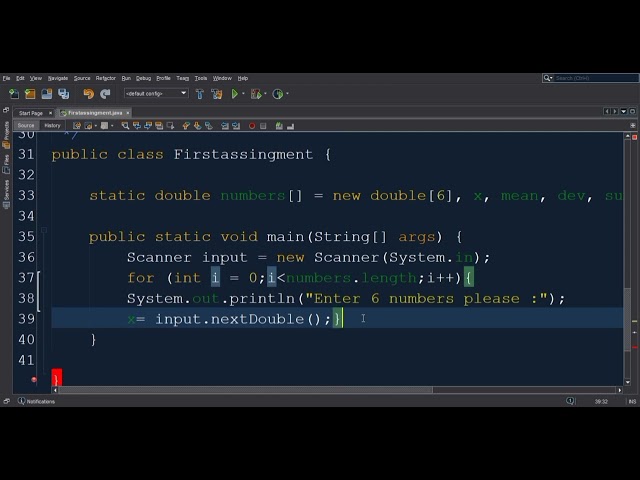640x480 pixels.
Task: Select Firstassingment.java tab
Action: click(x=95, y=113)
